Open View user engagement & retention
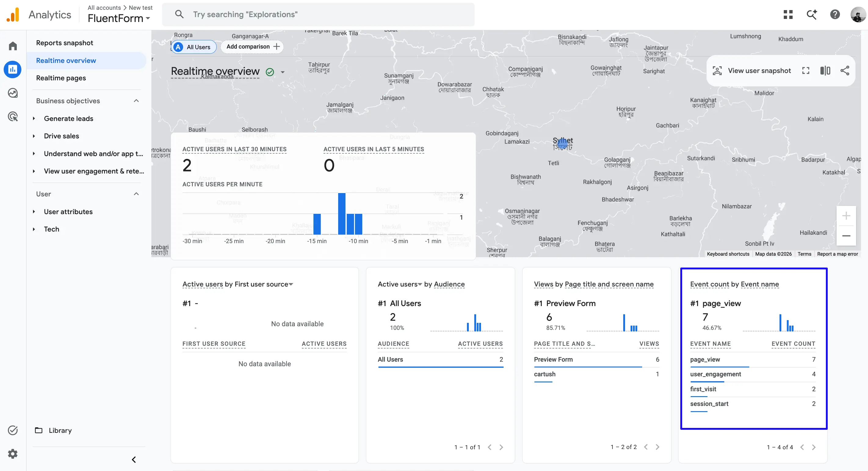868x471 pixels. 94,171
